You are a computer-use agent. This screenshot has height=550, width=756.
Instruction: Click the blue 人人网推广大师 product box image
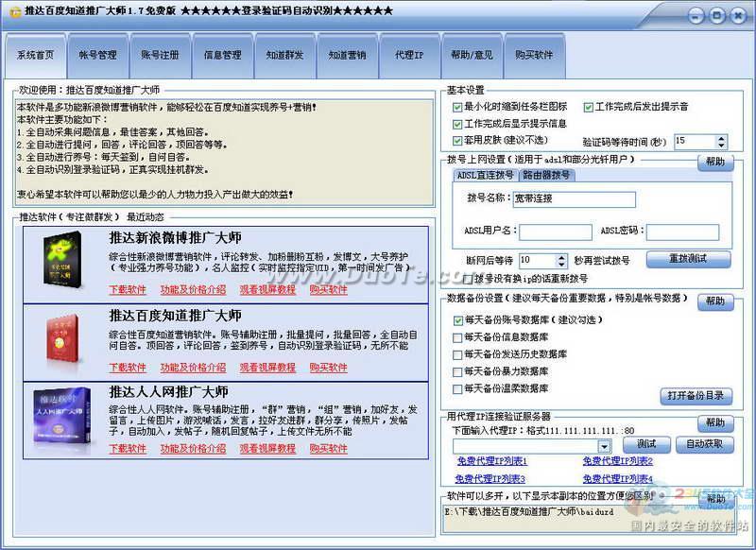pos(64,416)
